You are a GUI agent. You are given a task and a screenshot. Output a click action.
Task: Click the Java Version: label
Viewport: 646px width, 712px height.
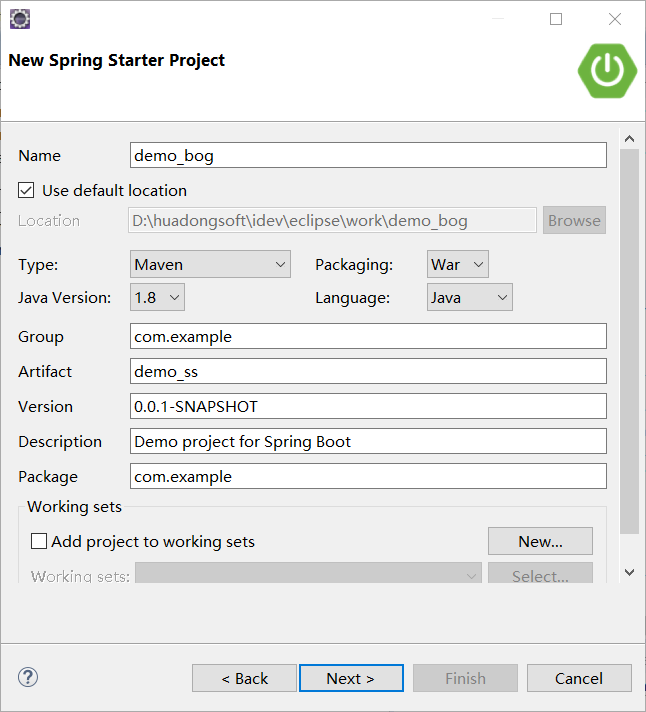point(64,298)
